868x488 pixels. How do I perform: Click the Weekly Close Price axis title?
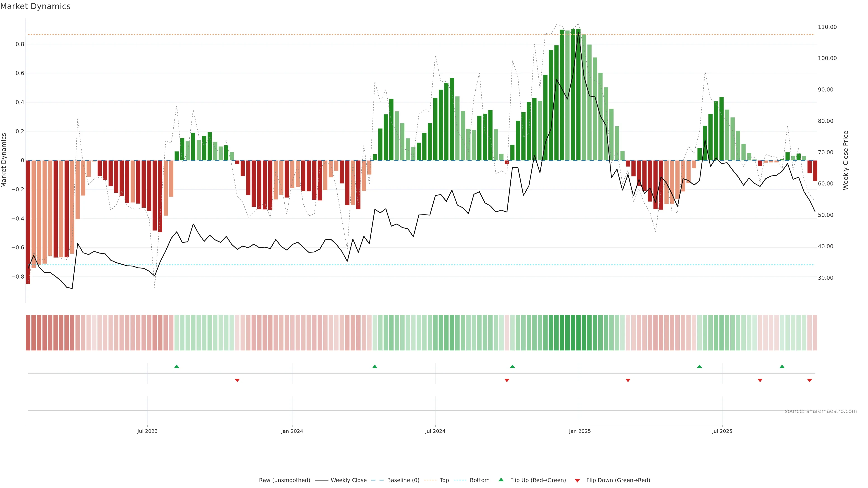coord(846,160)
